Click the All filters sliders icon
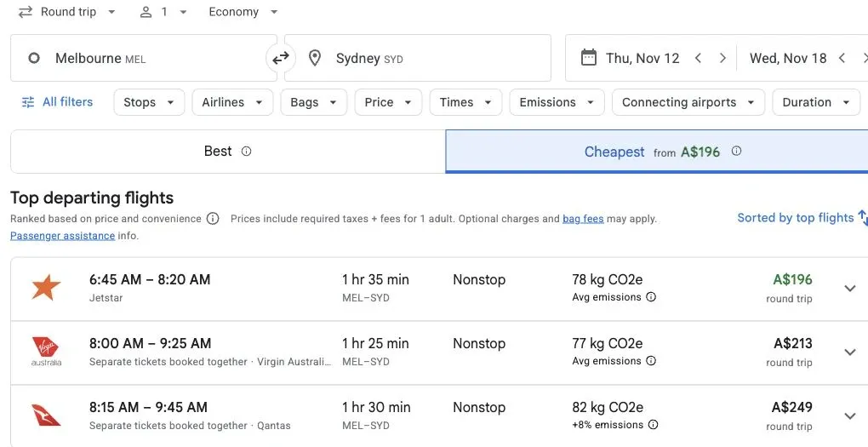Viewport: 868px width, 447px height. click(28, 102)
